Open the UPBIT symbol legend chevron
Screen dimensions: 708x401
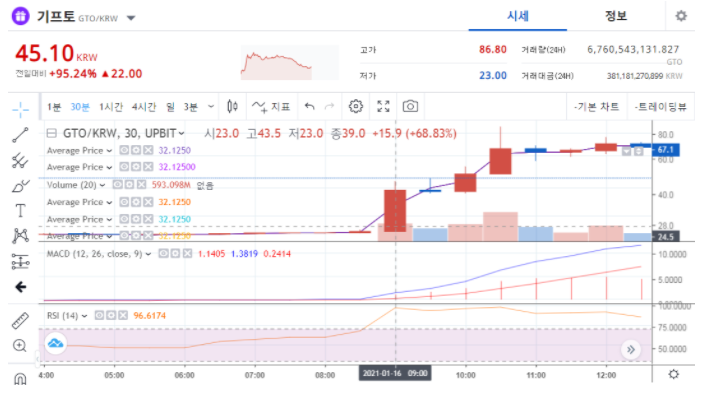click(x=182, y=133)
